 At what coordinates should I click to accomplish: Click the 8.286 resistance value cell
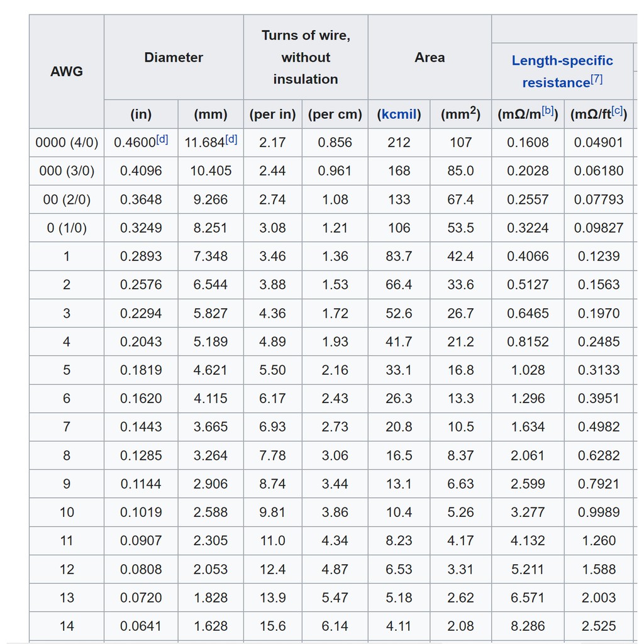[528, 626]
